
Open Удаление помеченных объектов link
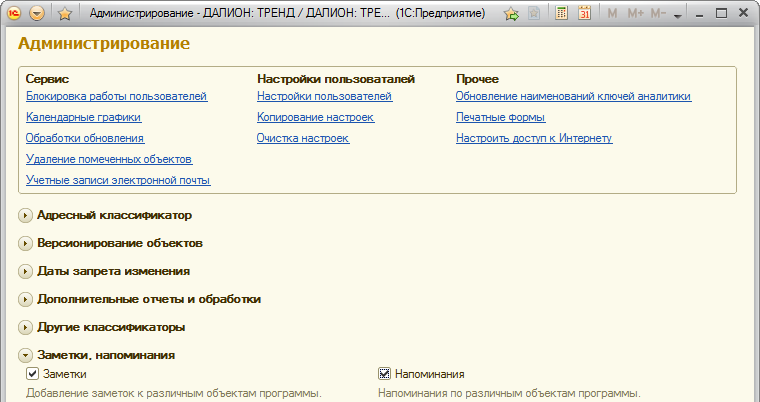pyautogui.click(x=109, y=159)
